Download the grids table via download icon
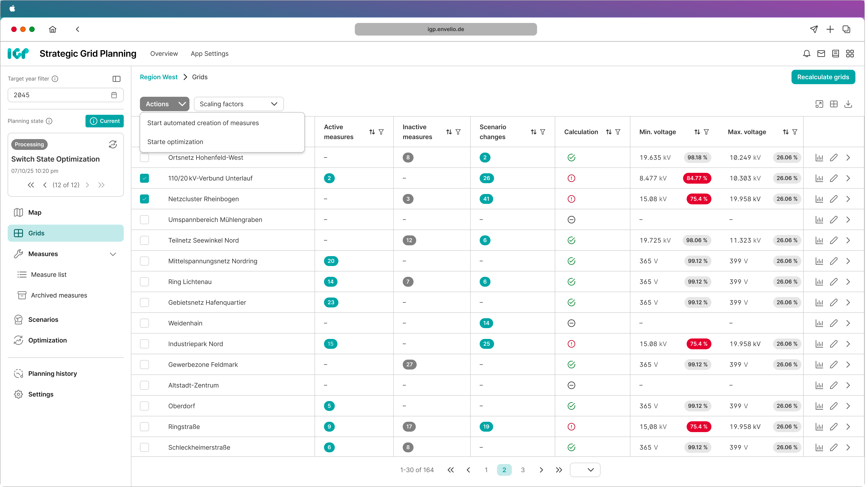Image resolution: width=868 pixels, height=487 pixels. pyautogui.click(x=848, y=104)
